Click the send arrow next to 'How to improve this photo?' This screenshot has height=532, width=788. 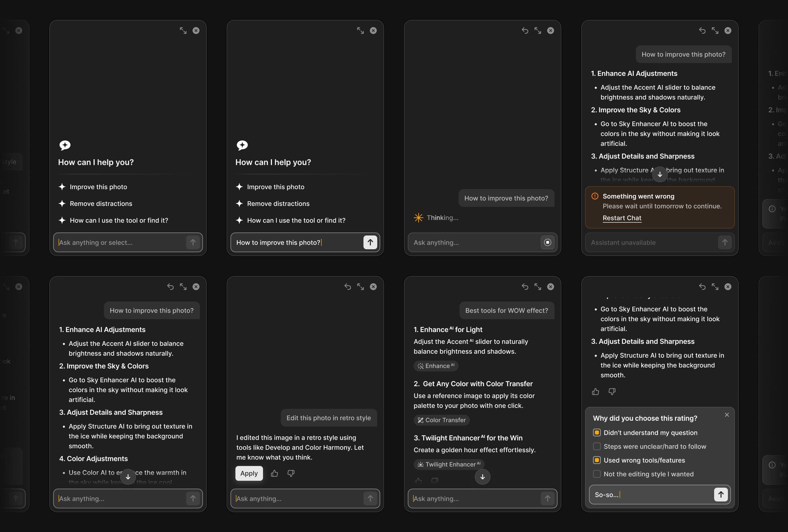click(370, 242)
